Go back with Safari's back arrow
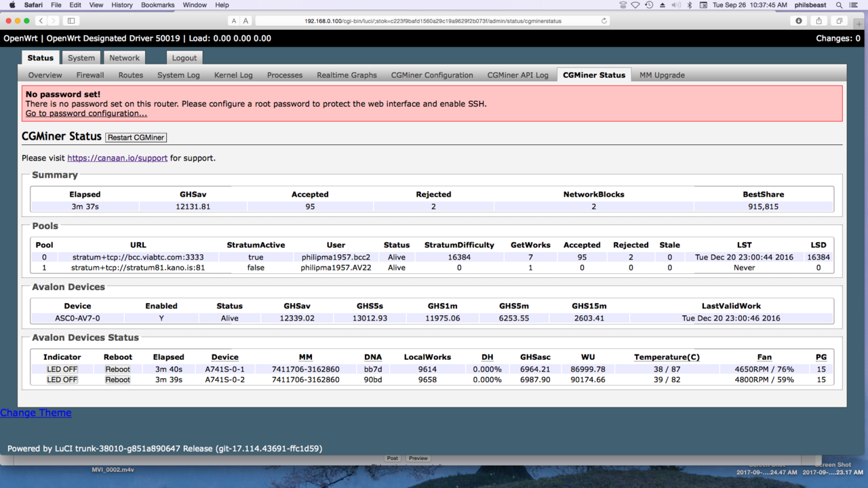868x488 pixels. (x=41, y=21)
